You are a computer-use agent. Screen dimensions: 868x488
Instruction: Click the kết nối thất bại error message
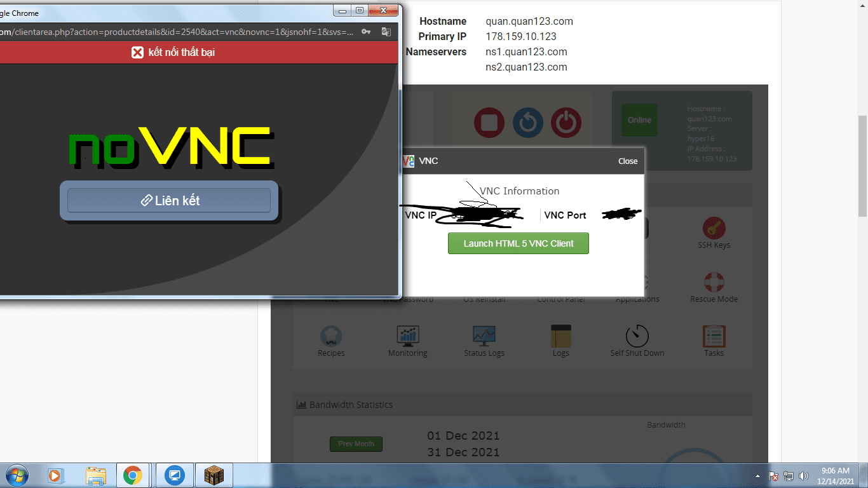(x=182, y=52)
